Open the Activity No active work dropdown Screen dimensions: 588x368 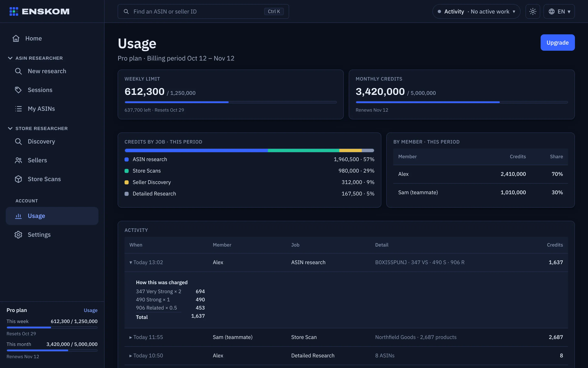(x=476, y=11)
